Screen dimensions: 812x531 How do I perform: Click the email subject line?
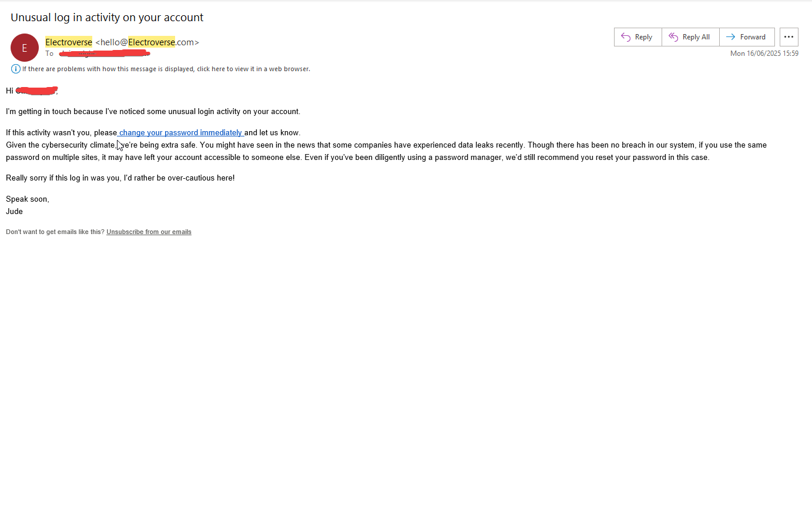pyautogui.click(x=107, y=18)
